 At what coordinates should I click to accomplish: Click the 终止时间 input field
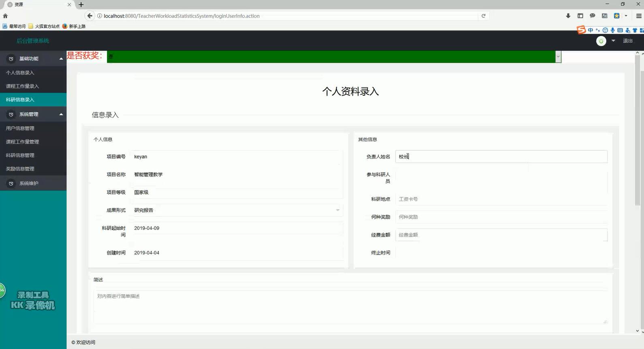(x=501, y=253)
